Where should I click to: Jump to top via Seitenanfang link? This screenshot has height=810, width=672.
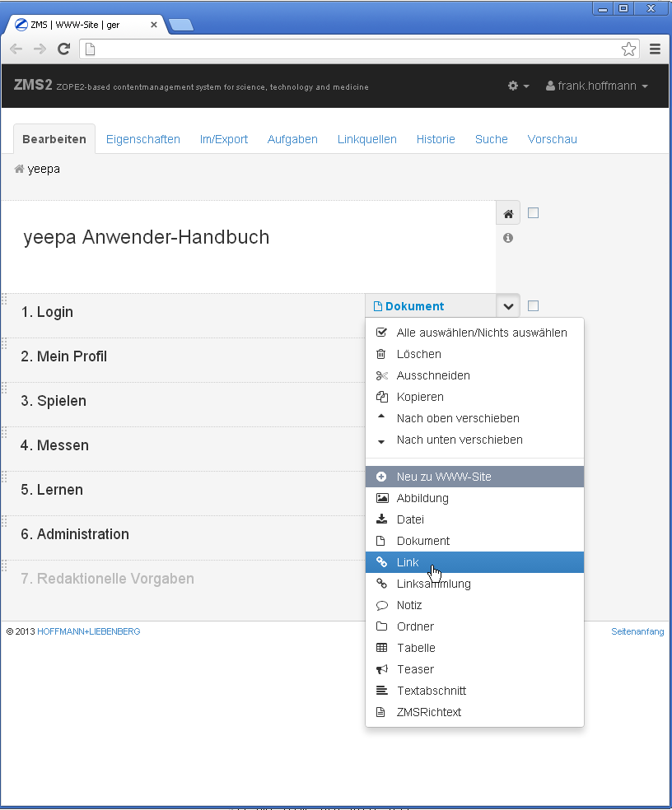point(637,631)
